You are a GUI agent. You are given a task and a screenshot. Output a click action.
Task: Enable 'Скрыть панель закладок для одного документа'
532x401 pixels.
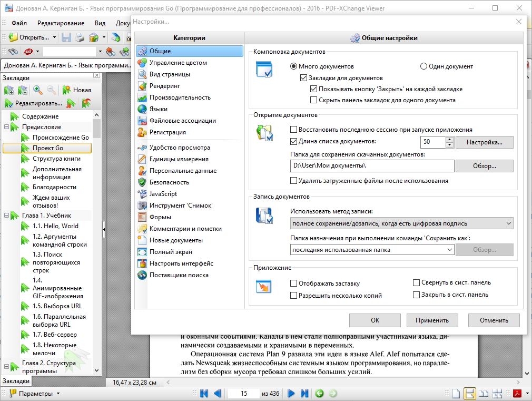point(314,100)
